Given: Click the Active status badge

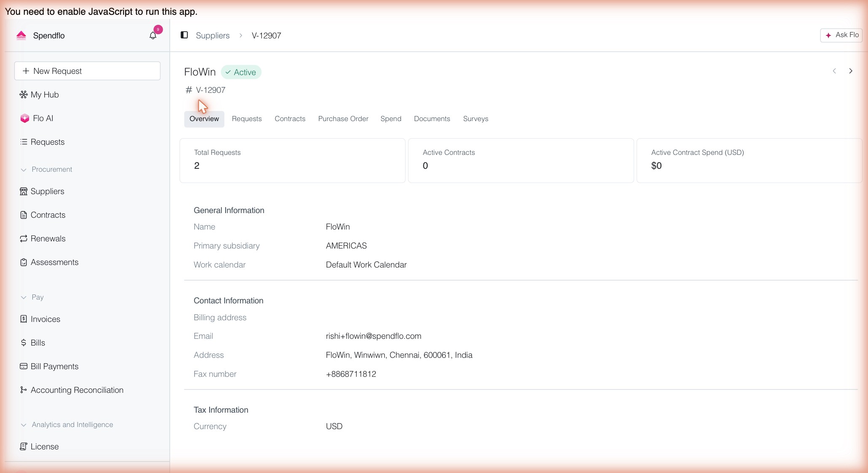Looking at the screenshot, I should point(241,72).
